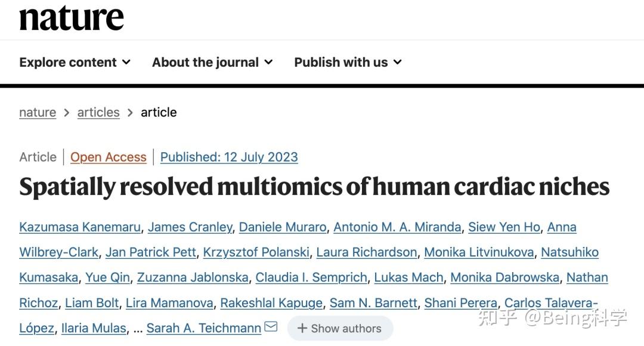Click the nature journal logo
Viewport: 644px width, 346px height.
[x=72, y=18]
